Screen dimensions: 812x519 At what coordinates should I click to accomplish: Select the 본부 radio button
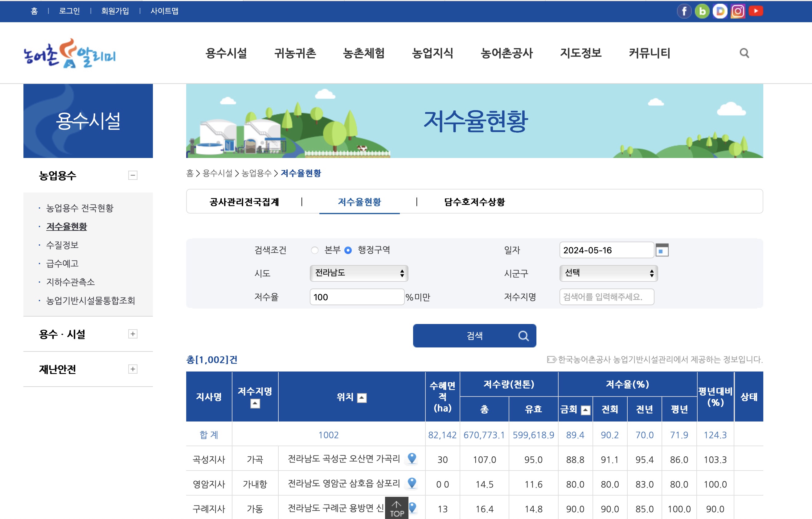[315, 250]
